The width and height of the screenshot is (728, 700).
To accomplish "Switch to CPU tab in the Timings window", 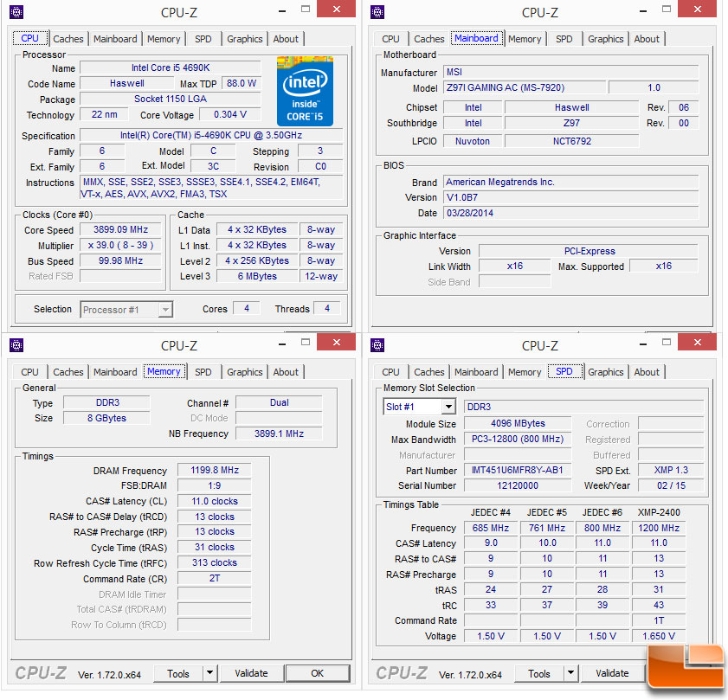I will pyautogui.click(x=29, y=372).
